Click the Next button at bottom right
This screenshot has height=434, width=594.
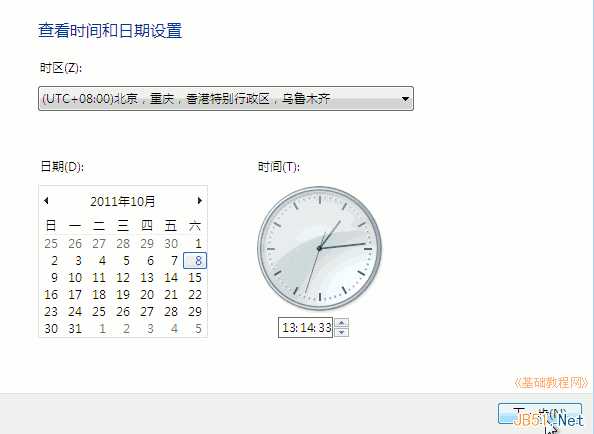[540, 414]
